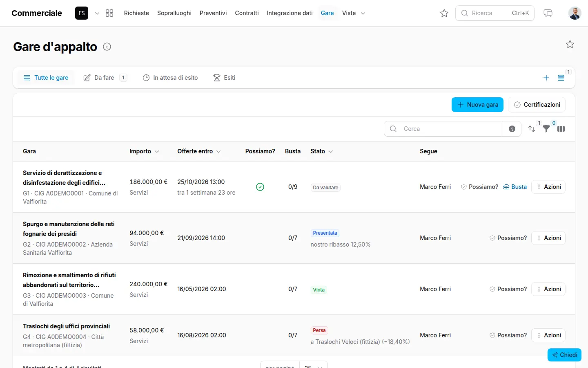The height and width of the screenshot is (368, 588).
Task: Switch to the Tutte le gare tab
Action: click(x=46, y=78)
